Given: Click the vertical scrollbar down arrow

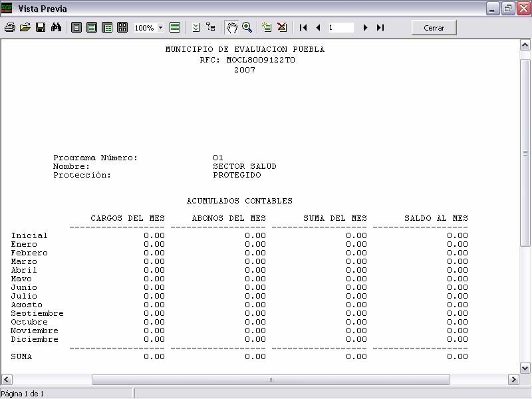Looking at the screenshot, I should (525, 368).
